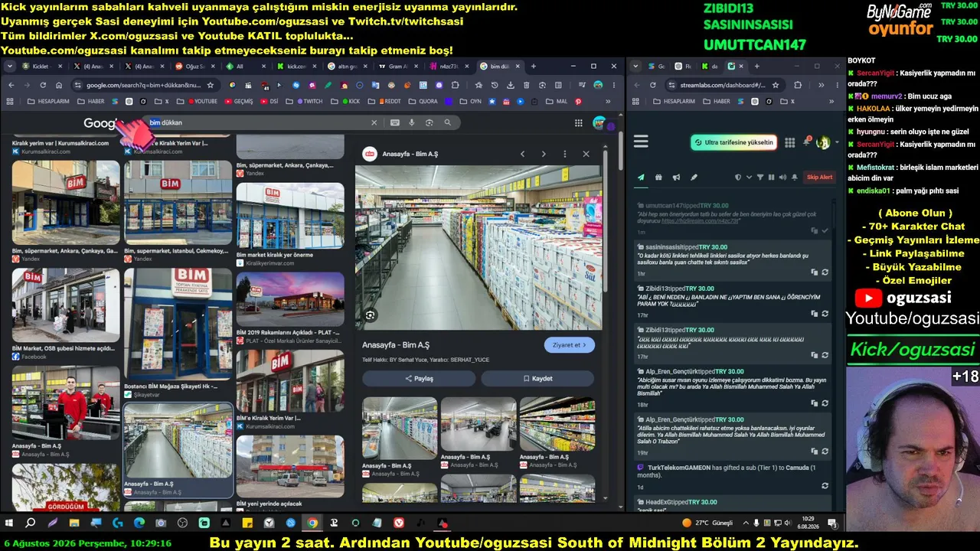Open the Streamlabs tab pen icon
Screen dimensions: 980x551
click(694, 178)
